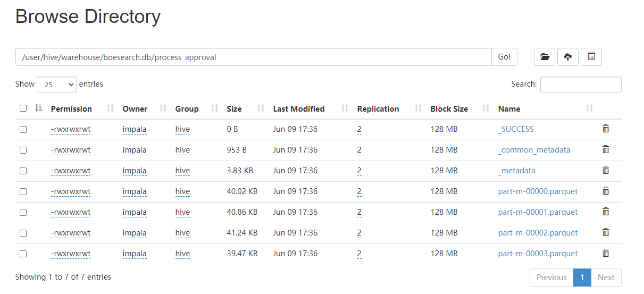Open the entries-per-page dropdown showing 25
Viewport: 644px width, 294px height.
pos(56,85)
